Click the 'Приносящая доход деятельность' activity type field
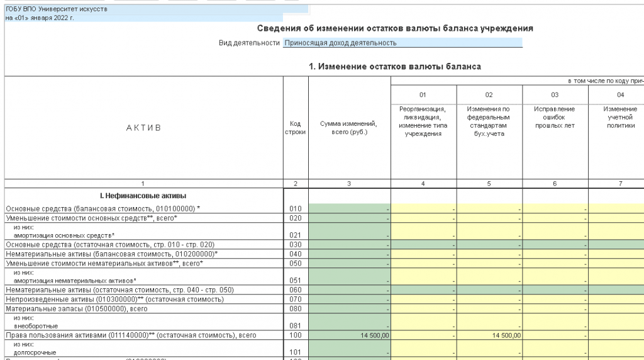The image size is (644, 360). pos(402,43)
